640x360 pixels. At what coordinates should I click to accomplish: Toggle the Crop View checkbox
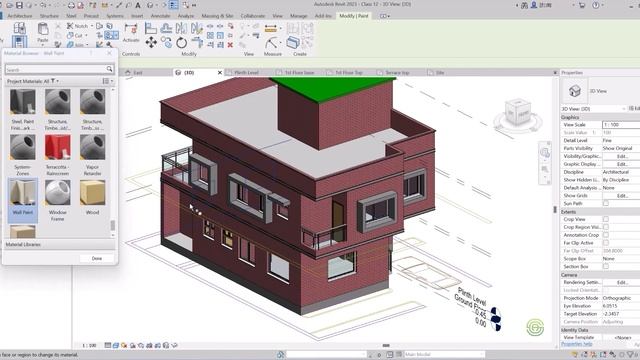tap(606, 219)
